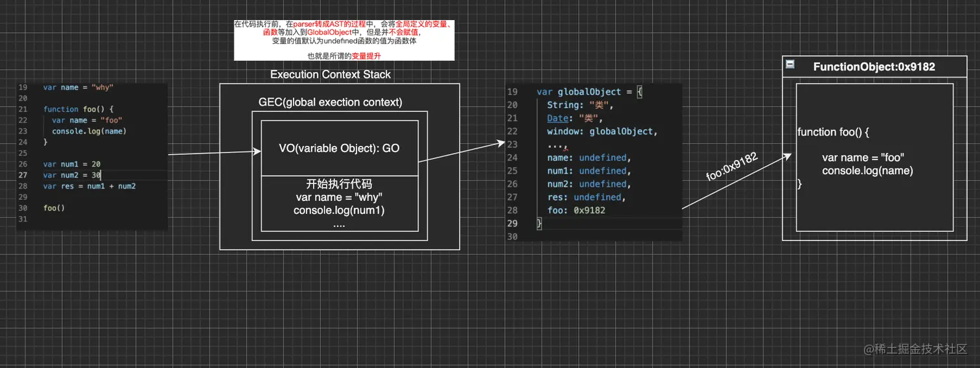Select the 变量提升 note line
The width and height of the screenshot is (980, 368).
pyautogui.click(x=344, y=56)
